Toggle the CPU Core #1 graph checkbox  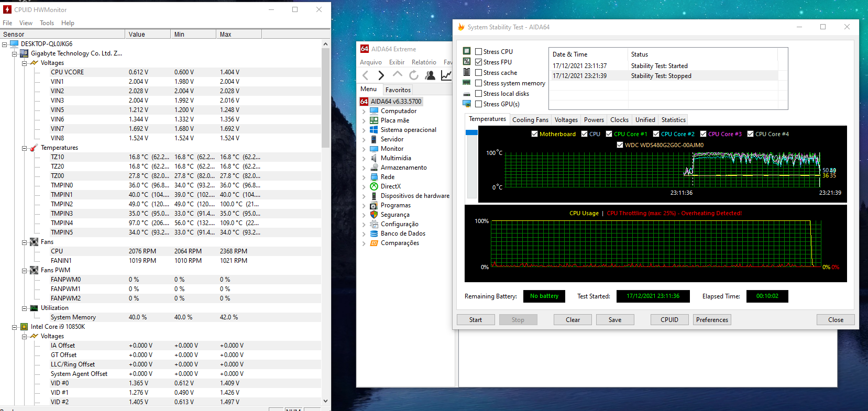tap(609, 134)
